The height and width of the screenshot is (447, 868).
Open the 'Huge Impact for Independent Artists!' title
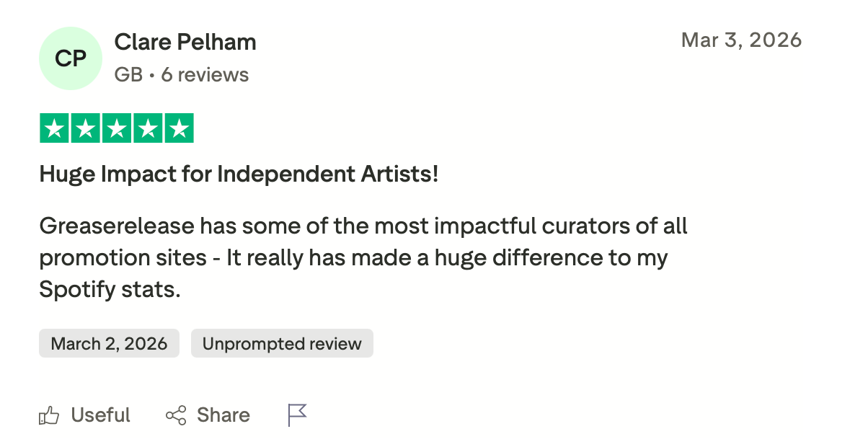(239, 174)
